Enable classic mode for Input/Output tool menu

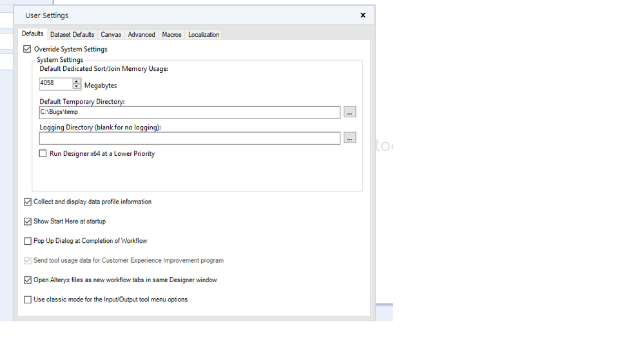[28, 300]
